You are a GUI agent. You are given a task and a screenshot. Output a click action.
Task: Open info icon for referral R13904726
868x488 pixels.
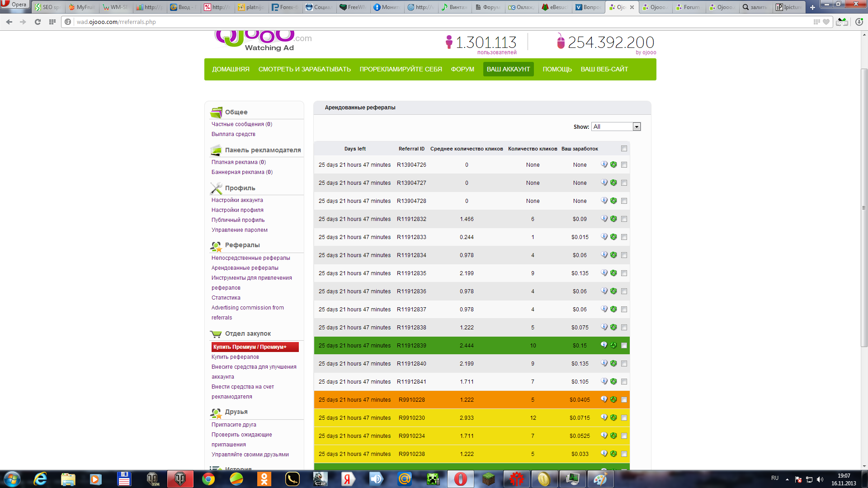tap(604, 164)
